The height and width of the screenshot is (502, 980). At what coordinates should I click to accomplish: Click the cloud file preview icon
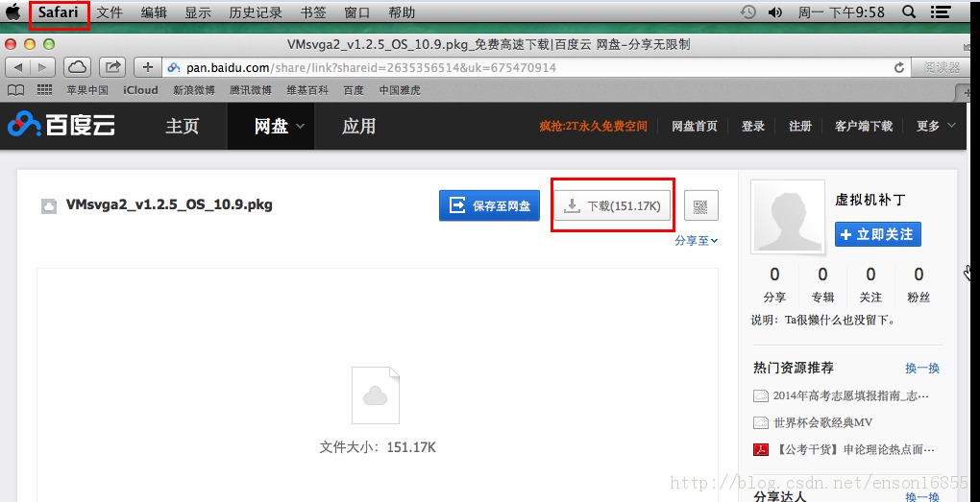(x=376, y=395)
